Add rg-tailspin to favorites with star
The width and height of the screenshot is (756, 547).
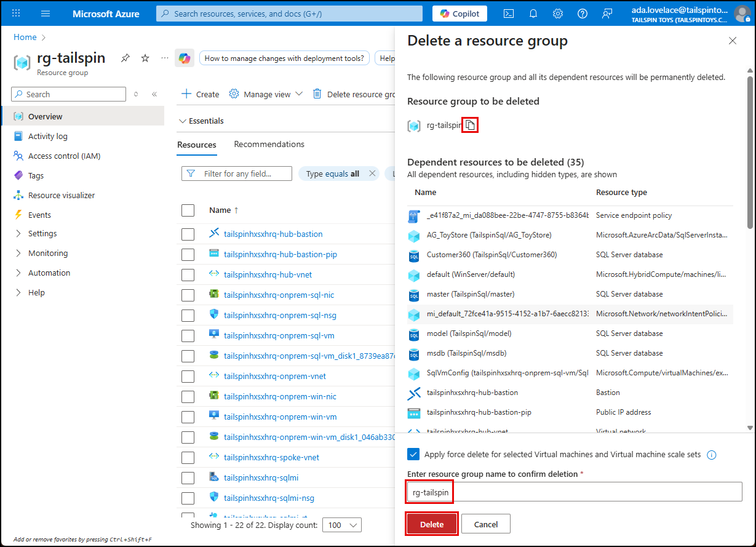(145, 58)
